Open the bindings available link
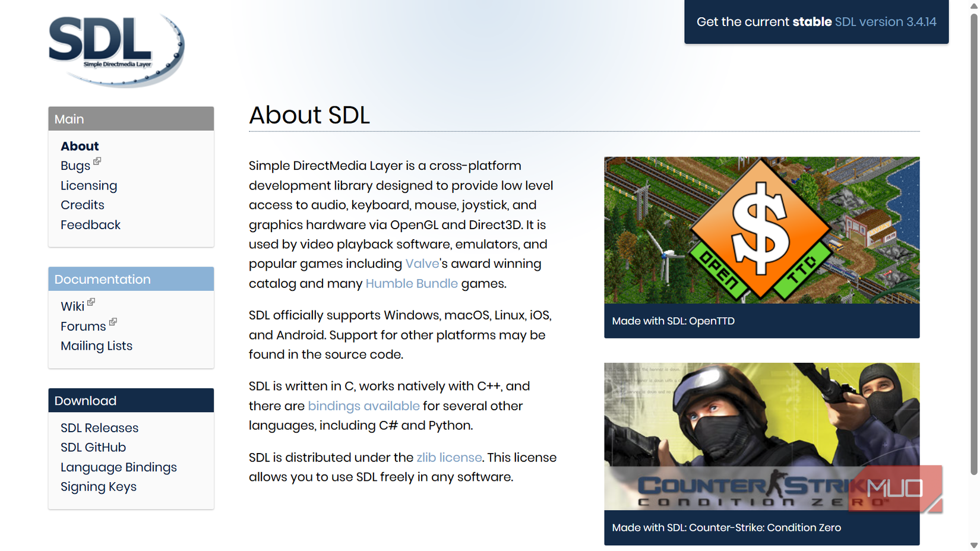 (363, 406)
